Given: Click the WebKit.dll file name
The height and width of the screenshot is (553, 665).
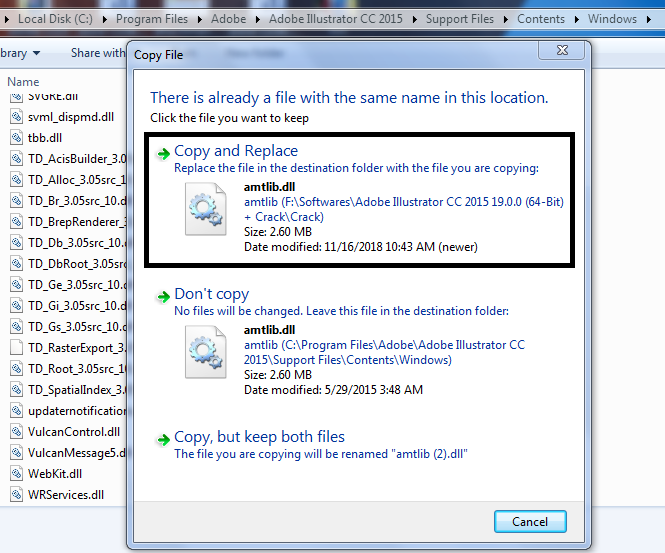Looking at the screenshot, I should pyautogui.click(x=55, y=474).
